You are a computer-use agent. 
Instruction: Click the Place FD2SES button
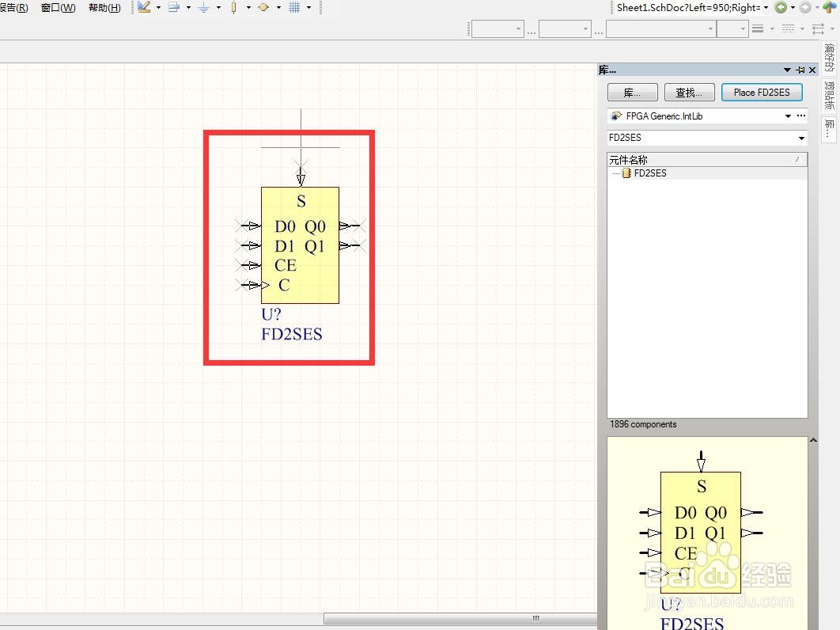click(x=762, y=93)
